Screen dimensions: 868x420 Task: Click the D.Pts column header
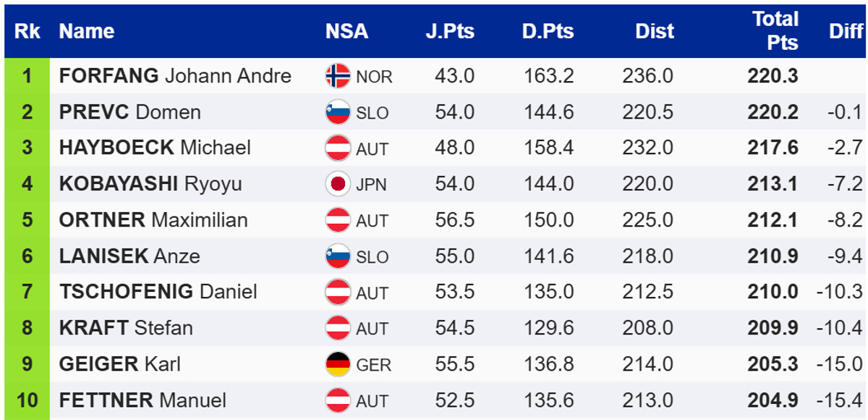548,31
